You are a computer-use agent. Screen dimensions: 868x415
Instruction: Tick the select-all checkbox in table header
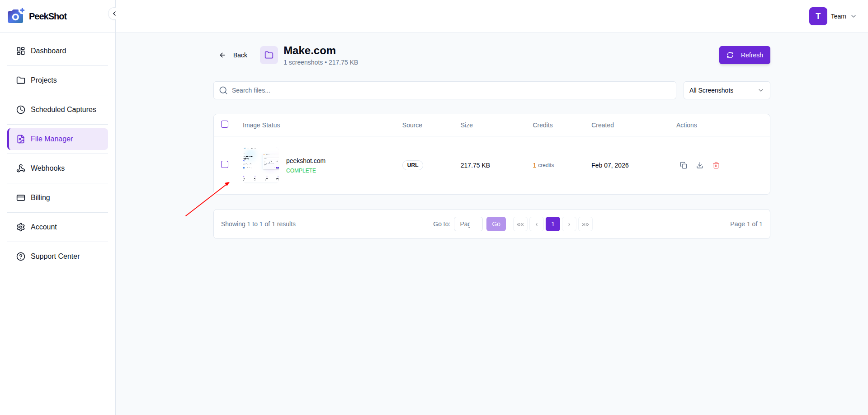click(x=225, y=124)
